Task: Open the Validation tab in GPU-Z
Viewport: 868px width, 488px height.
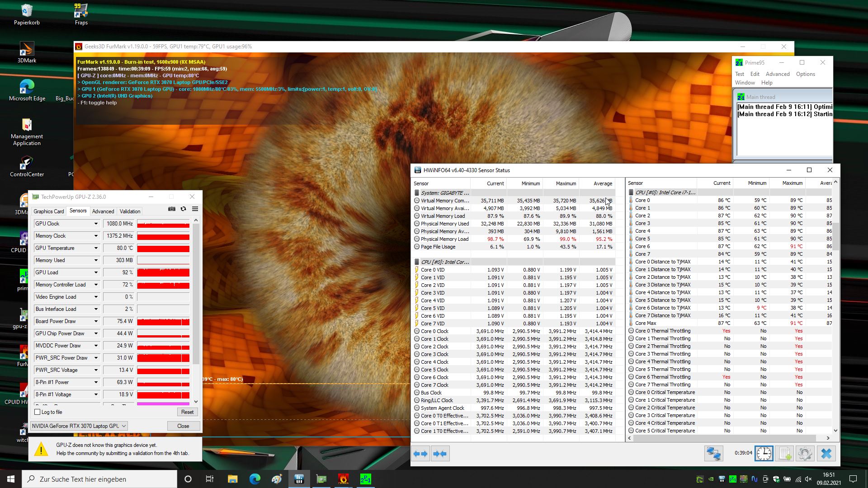Action: click(x=130, y=211)
